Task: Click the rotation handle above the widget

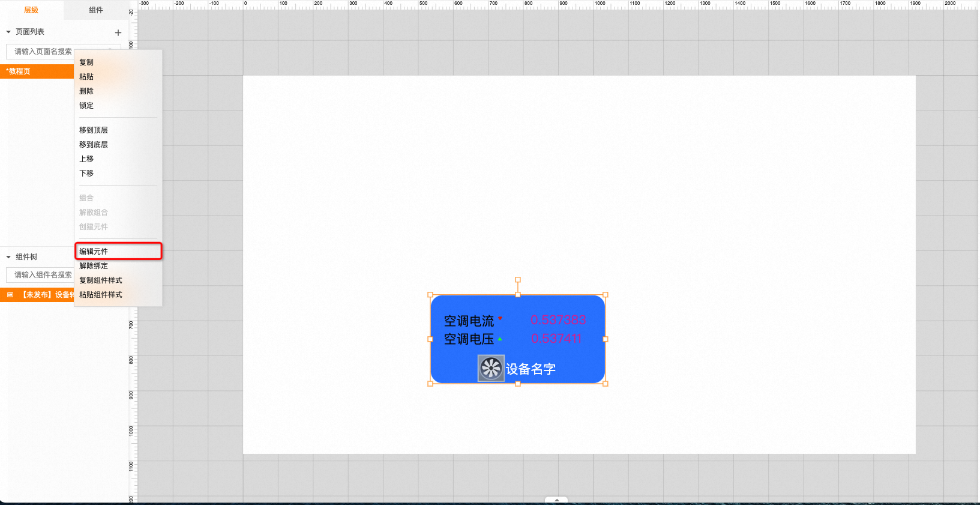Action: click(518, 280)
